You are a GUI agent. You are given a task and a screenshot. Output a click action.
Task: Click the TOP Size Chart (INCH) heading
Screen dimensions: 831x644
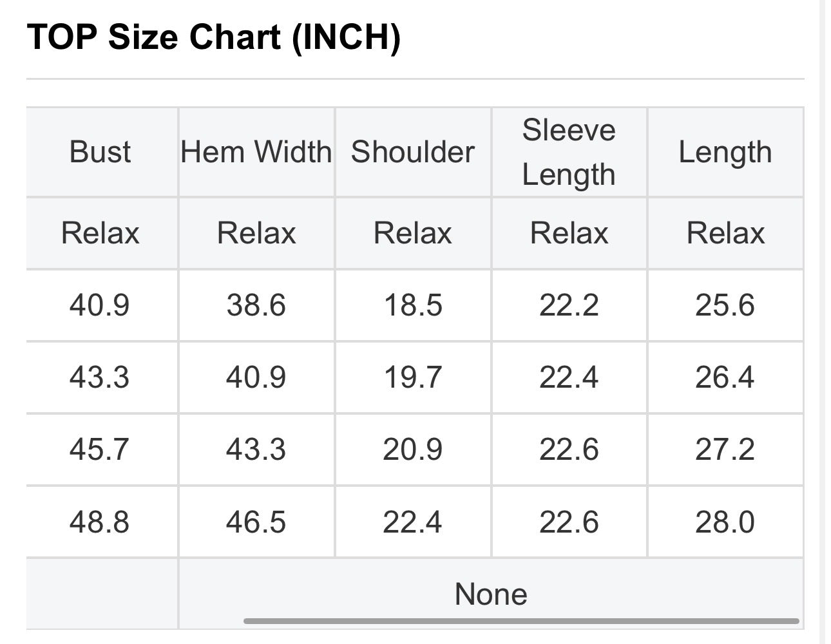click(213, 37)
